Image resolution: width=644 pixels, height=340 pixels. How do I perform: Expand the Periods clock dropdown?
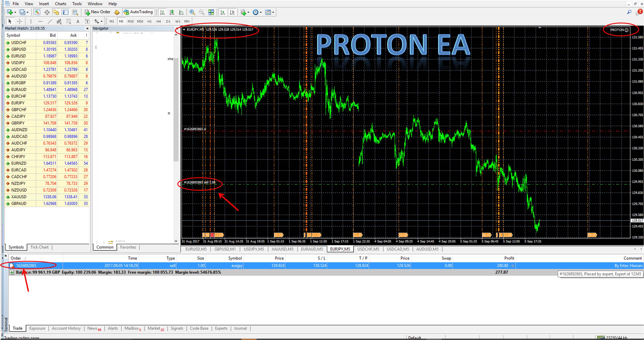tap(261, 12)
